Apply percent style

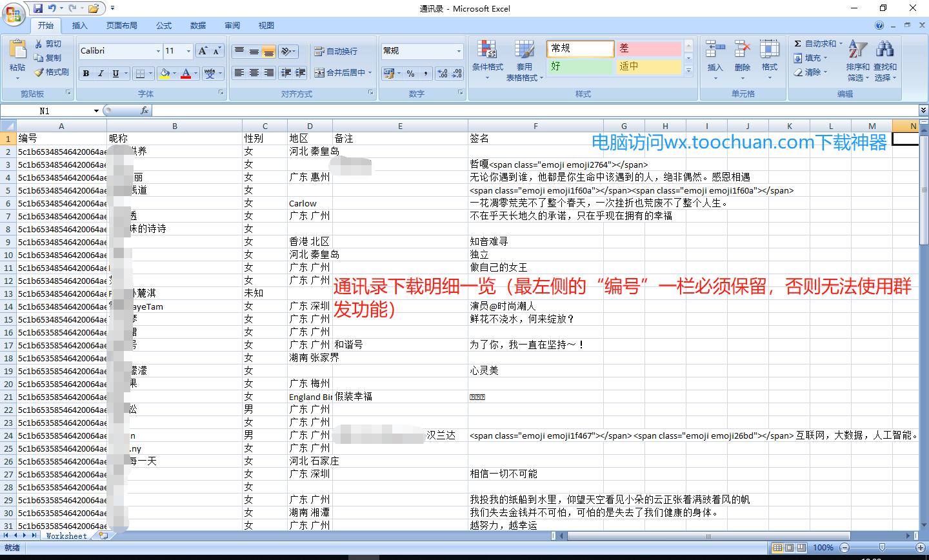[411, 74]
